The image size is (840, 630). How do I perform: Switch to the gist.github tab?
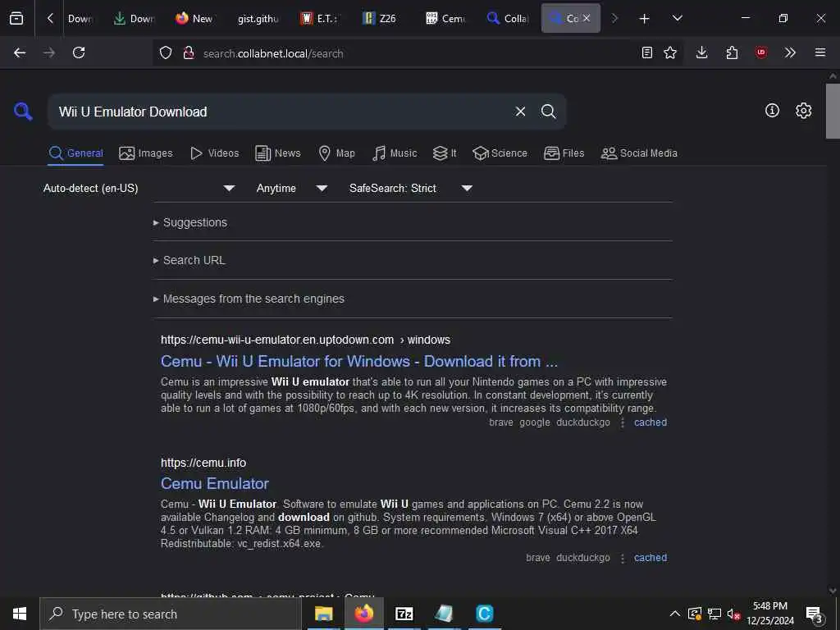pyautogui.click(x=258, y=19)
